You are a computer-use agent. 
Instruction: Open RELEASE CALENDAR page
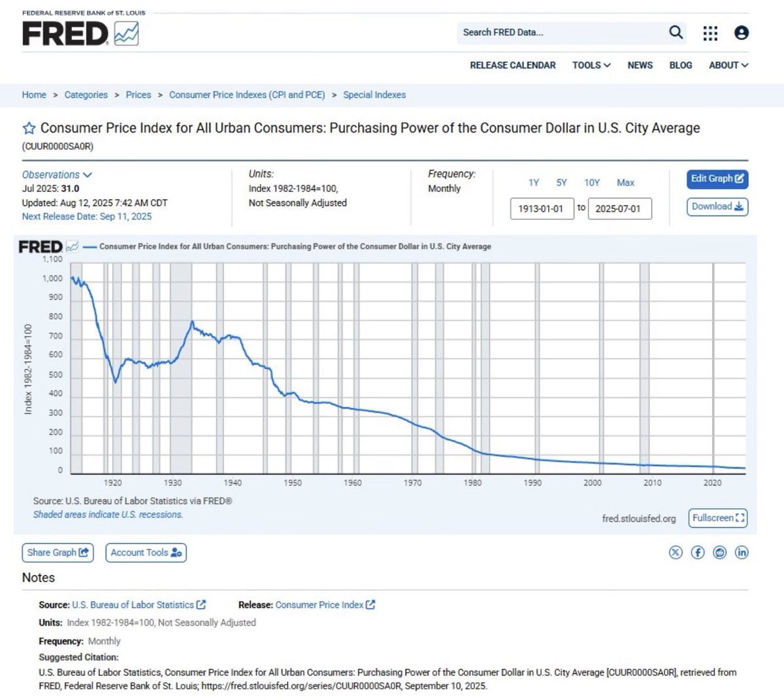[513, 65]
